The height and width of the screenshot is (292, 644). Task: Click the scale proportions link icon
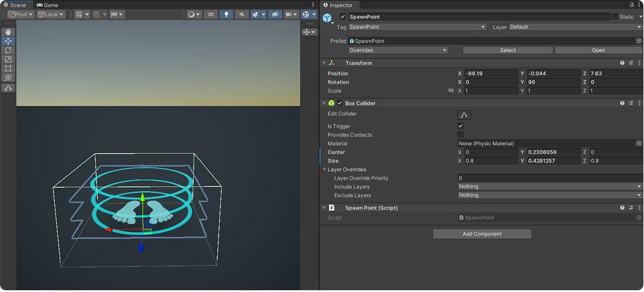click(x=451, y=91)
